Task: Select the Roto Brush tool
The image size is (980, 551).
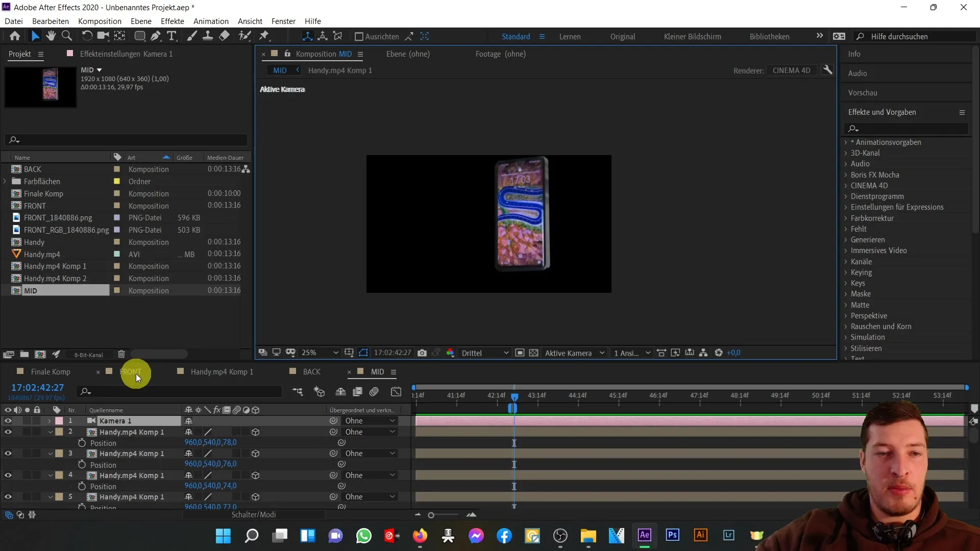Action: [245, 36]
